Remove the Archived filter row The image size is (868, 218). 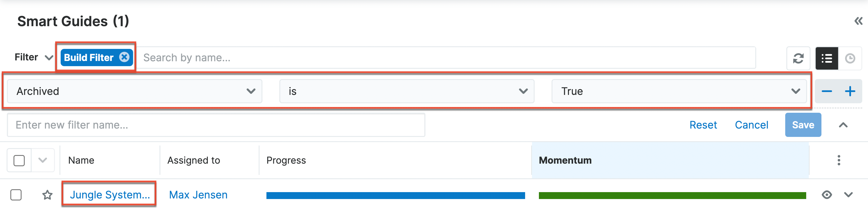coord(827,91)
